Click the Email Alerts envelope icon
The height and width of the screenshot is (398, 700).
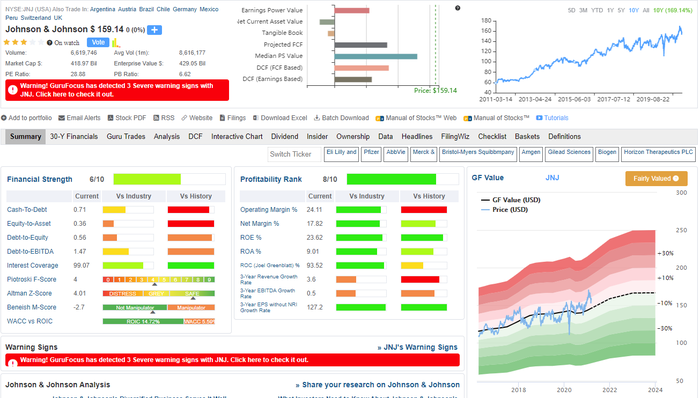pyautogui.click(x=62, y=118)
